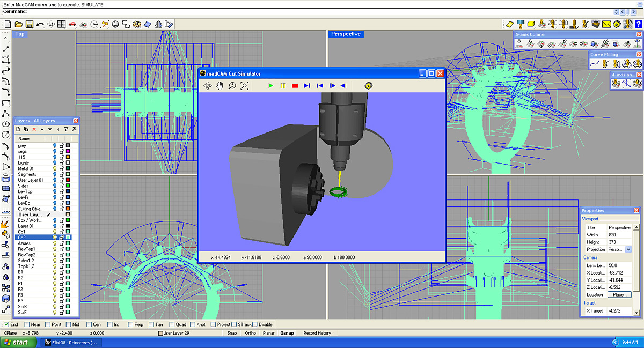Enable the Mid object snap checkbox
Viewport: 644px width, 348px height.
pos(69,324)
